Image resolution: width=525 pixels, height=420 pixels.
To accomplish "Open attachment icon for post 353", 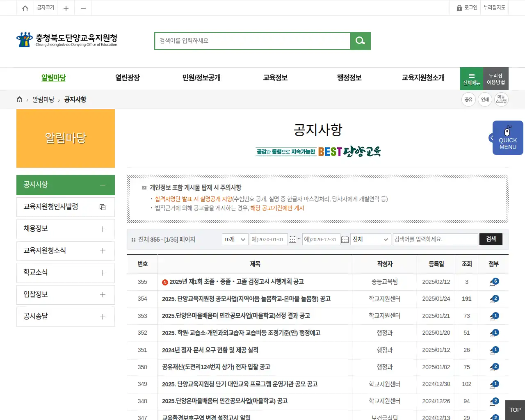I will (494, 316).
